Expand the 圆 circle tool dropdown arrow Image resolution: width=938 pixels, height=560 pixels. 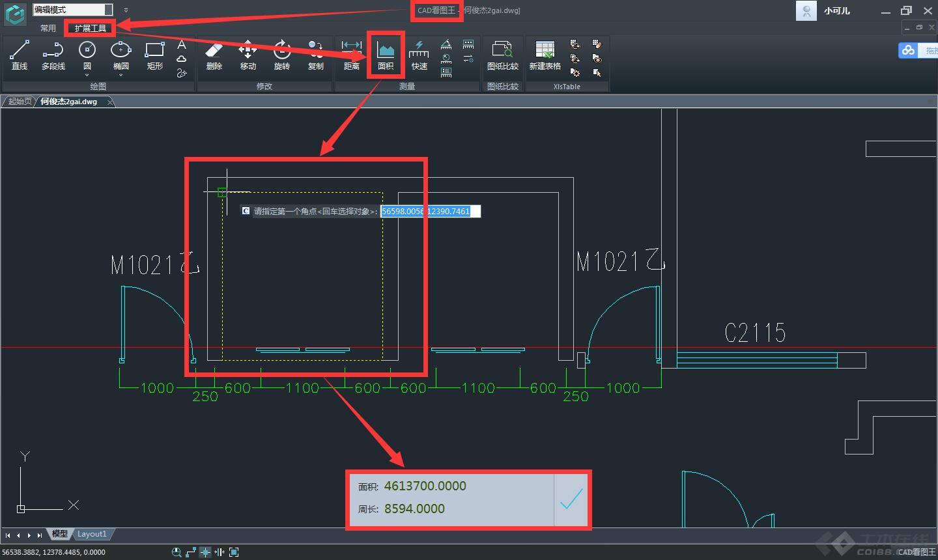[x=87, y=75]
